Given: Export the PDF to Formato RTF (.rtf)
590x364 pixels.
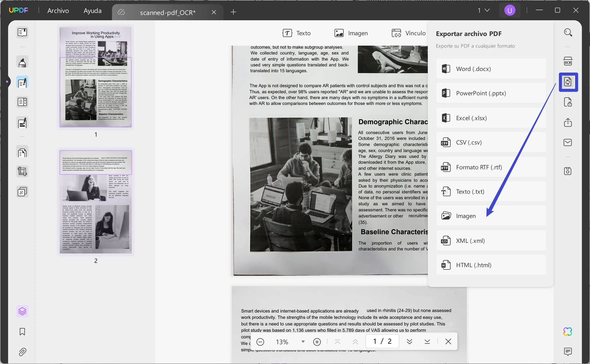Looking at the screenshot, I should [x=491, y=167].
